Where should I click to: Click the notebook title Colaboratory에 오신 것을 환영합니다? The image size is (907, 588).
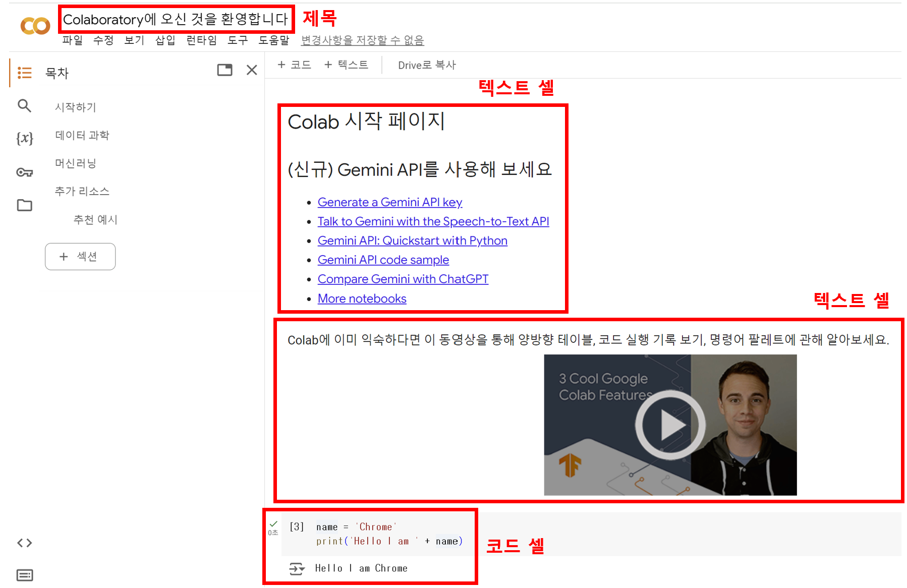[x=176, y=19]
